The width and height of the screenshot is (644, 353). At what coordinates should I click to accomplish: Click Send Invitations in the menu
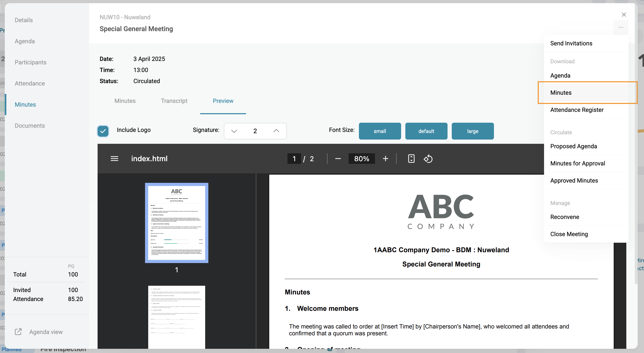pos(571,43)
